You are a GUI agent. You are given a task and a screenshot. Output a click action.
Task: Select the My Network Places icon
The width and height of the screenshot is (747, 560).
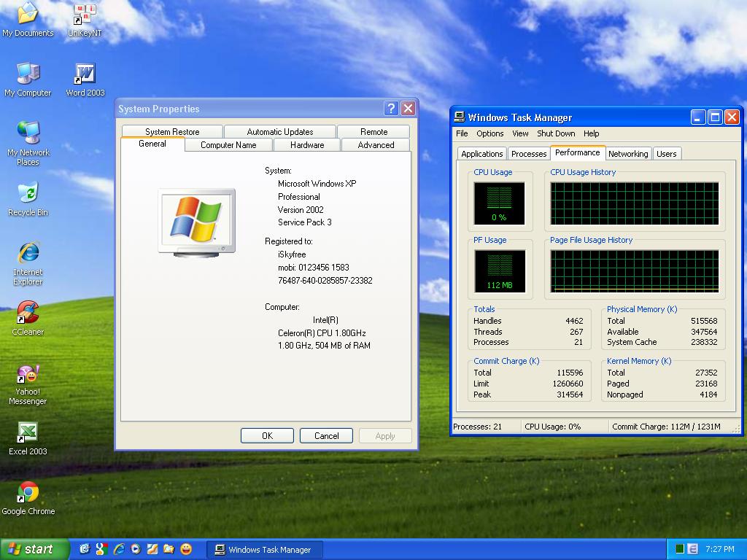point(28,144)
